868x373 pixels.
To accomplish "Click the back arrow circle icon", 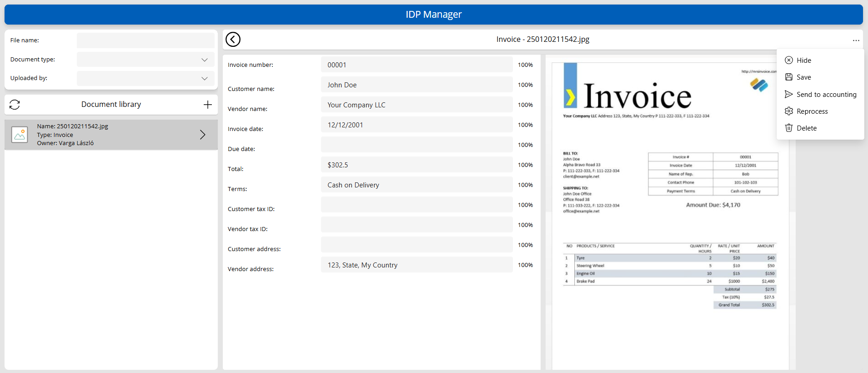I will [233, 40].
